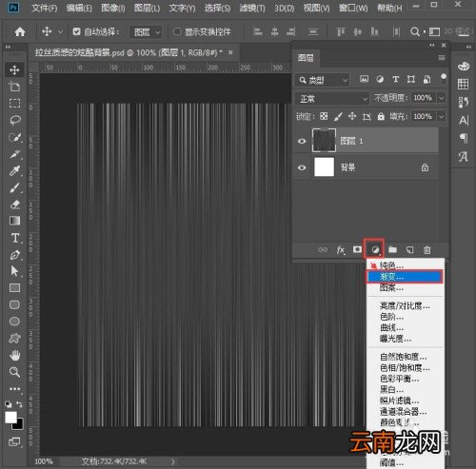Enable the 显示变换控件 checkbox
The height and width of the screenshot is (469, 476).
pyautogui.click(x=177, y=31)
